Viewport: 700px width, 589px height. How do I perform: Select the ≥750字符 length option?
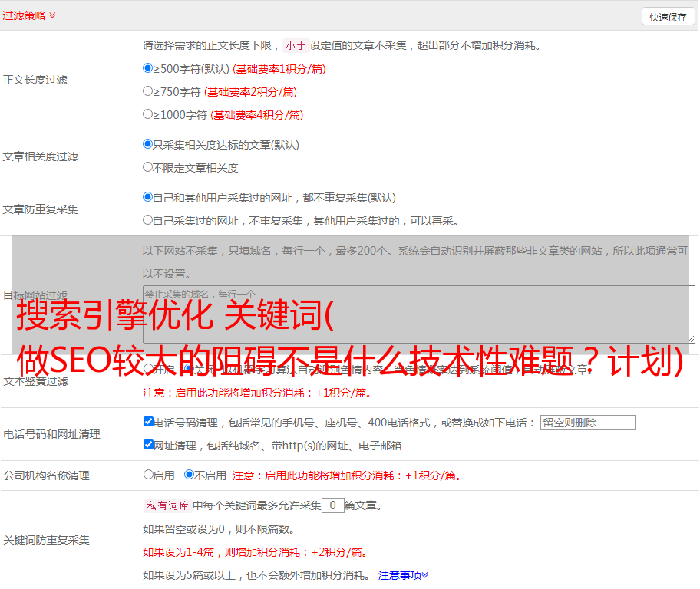[x=147, y=91]
